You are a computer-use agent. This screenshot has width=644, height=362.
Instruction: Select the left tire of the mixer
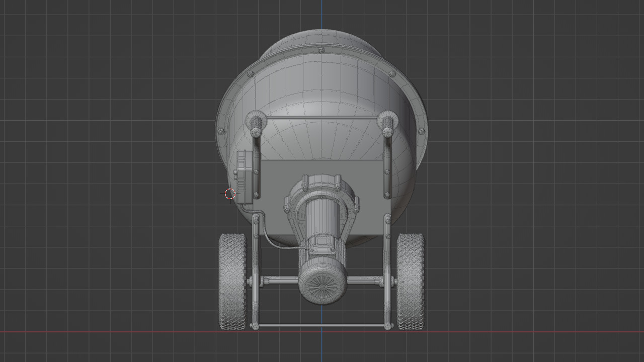tap(232, 282)
